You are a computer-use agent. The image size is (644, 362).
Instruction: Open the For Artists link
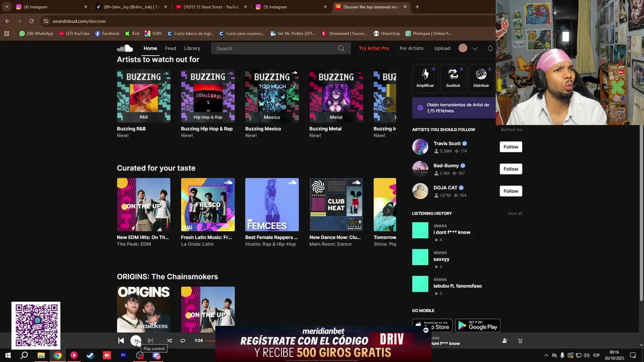tap(412, 48)
